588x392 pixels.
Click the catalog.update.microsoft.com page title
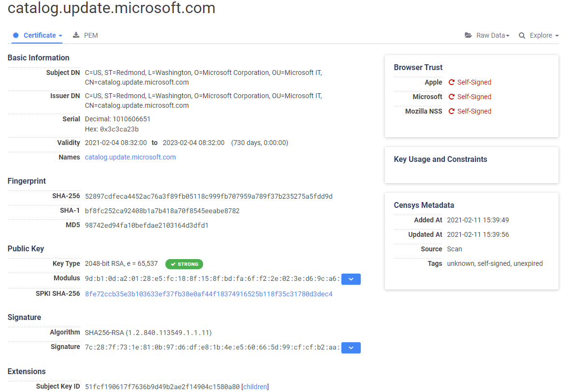112,8
